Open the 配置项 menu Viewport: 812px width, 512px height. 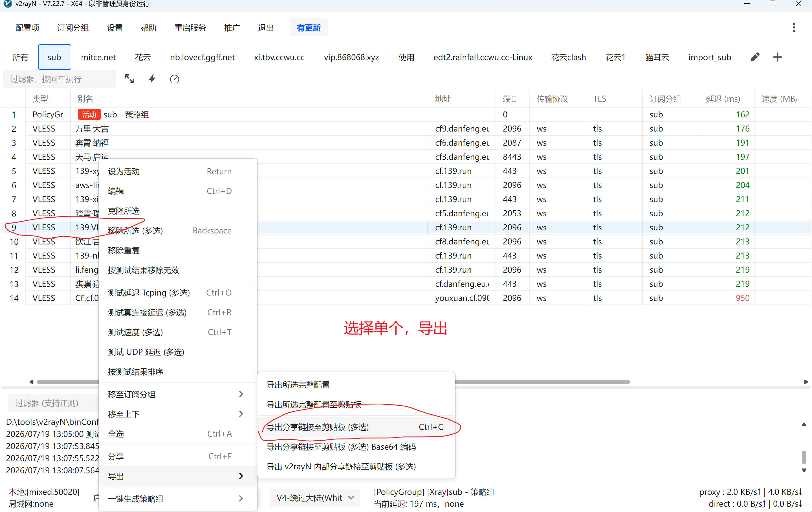click(27, 28)
